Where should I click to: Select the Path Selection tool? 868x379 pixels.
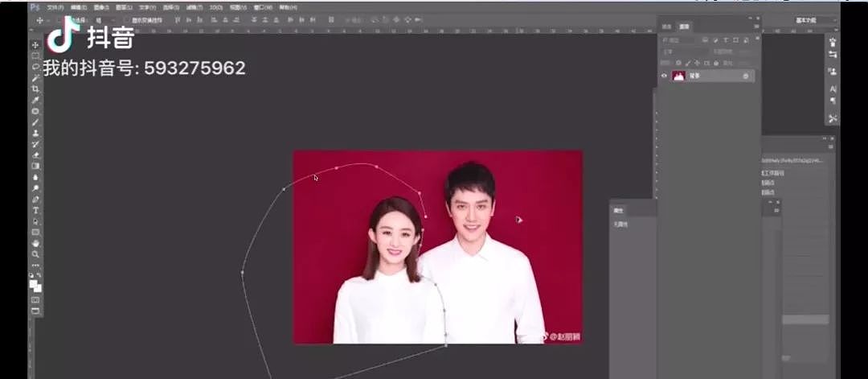click(35, 221)
